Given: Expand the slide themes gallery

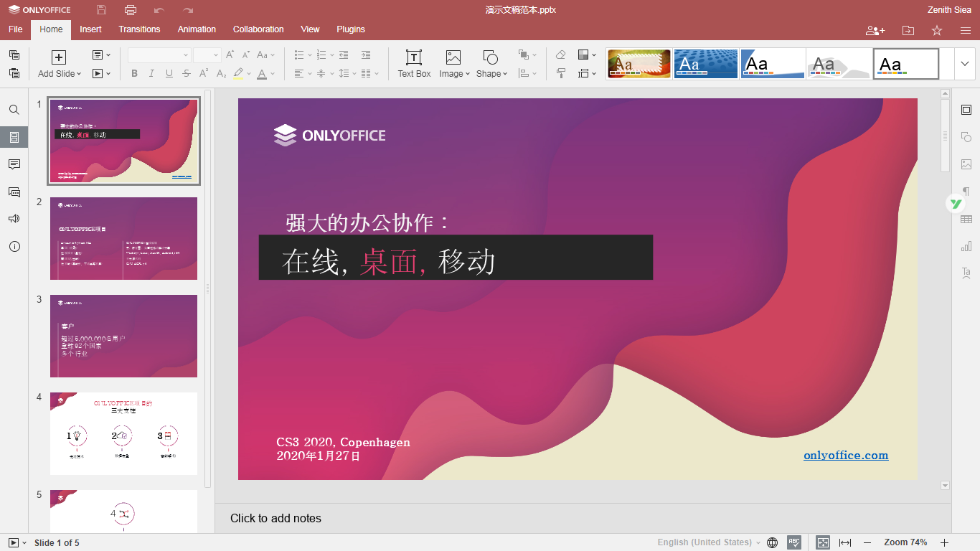Looking at the screenshot, I should 965,64.
